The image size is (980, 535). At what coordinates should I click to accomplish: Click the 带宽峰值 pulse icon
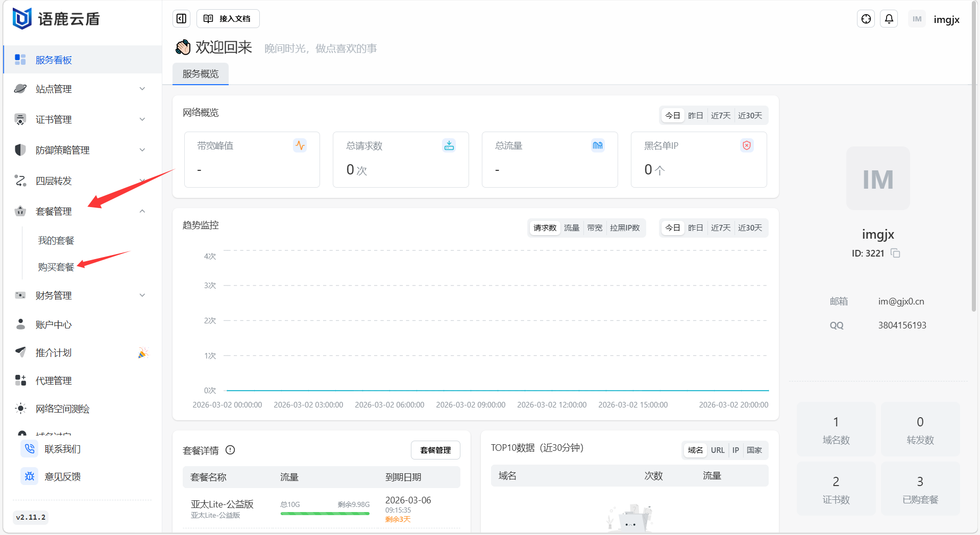pyautogui.click(x=300, y=145)
